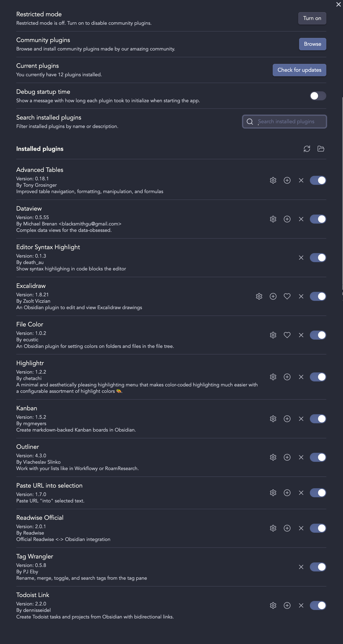This screenshot has height=644, width=343.
Task: Browse community plugins
Action: pos(312,44)
